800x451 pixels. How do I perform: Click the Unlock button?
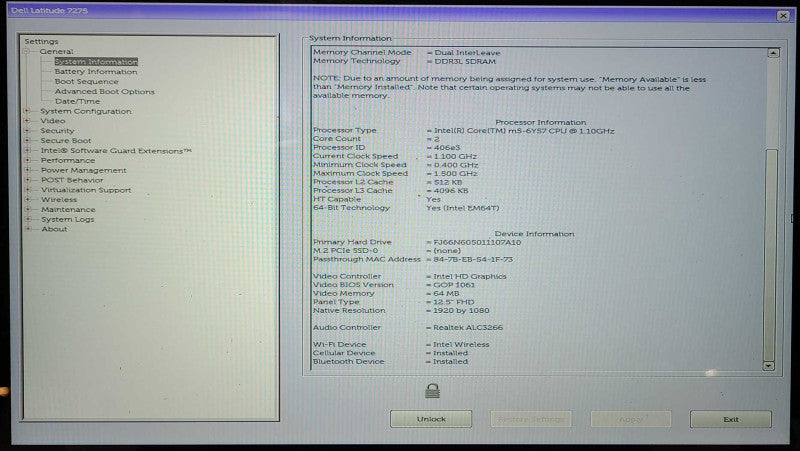pos(431,419)
